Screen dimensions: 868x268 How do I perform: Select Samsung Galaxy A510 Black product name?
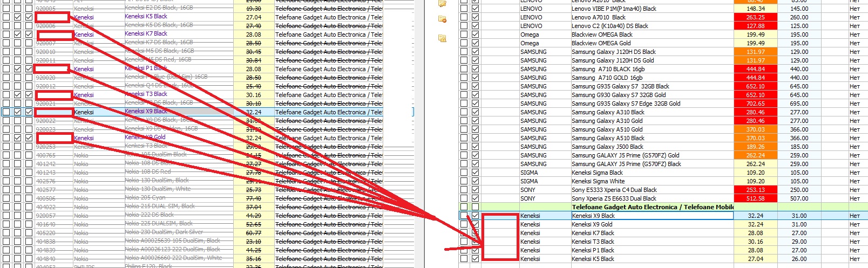point(608,138)
